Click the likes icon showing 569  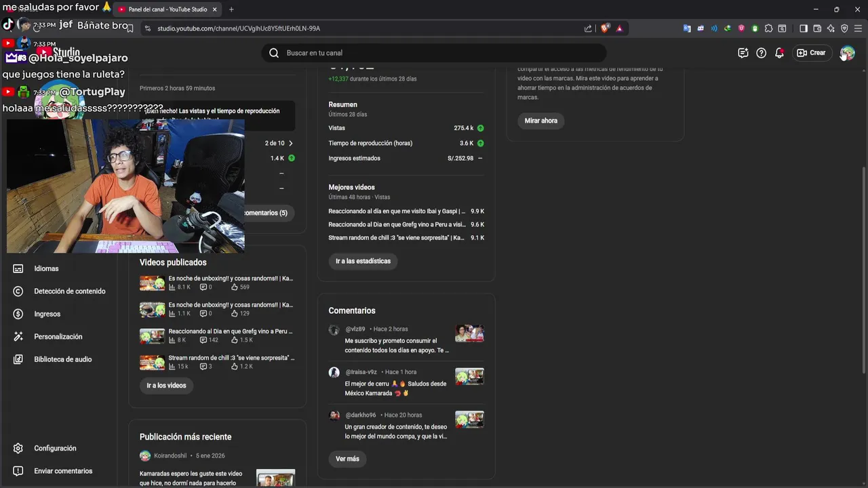pos(235,287)
